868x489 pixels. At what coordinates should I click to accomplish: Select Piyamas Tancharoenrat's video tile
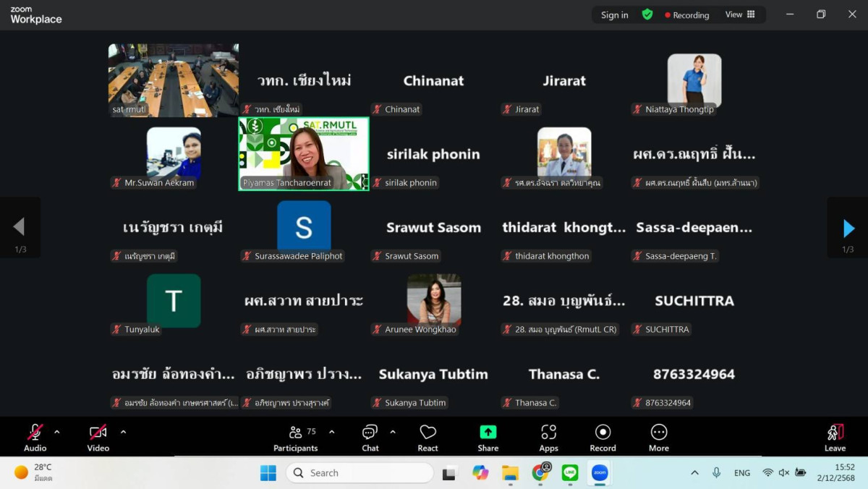(x=304, y=153)
